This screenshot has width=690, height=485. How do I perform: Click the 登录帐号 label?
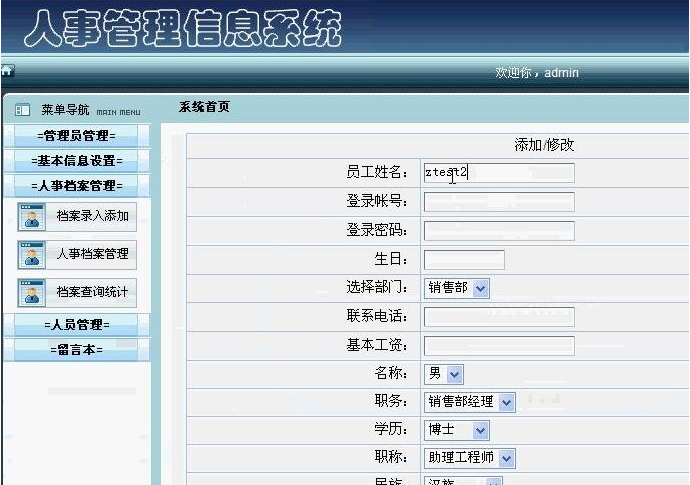pos(377,201)
